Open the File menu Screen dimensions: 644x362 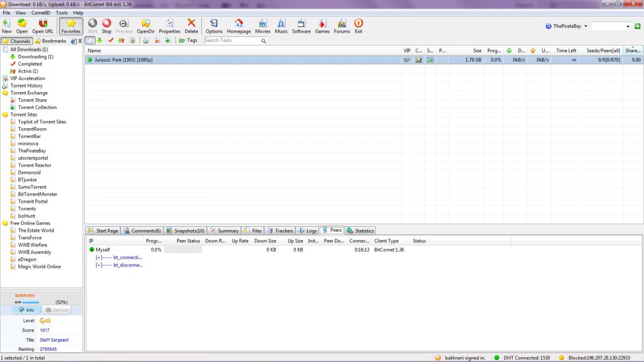(x=6, y=12)
